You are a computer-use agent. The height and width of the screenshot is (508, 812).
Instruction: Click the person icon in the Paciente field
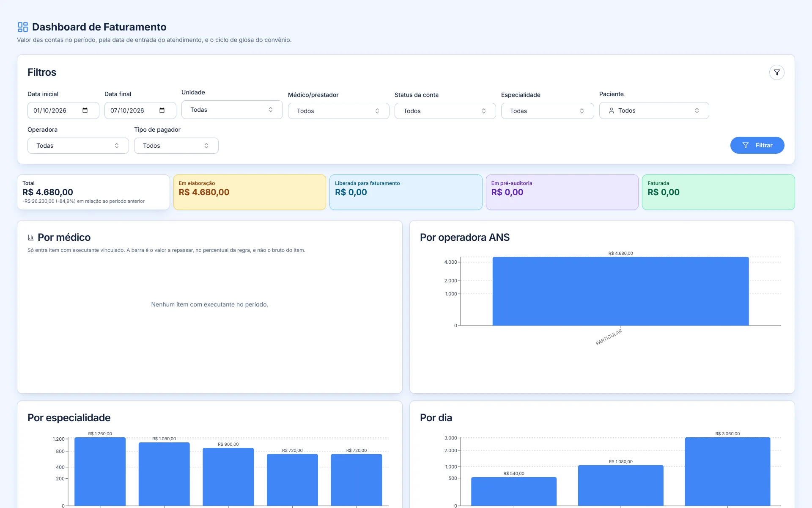(611, 110)
